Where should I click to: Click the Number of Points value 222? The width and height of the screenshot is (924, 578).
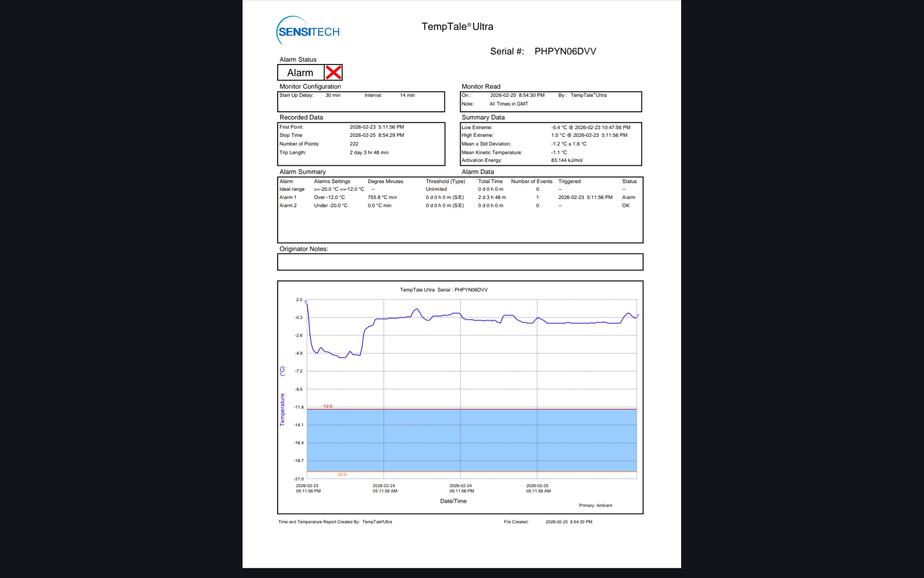point(354,144)
